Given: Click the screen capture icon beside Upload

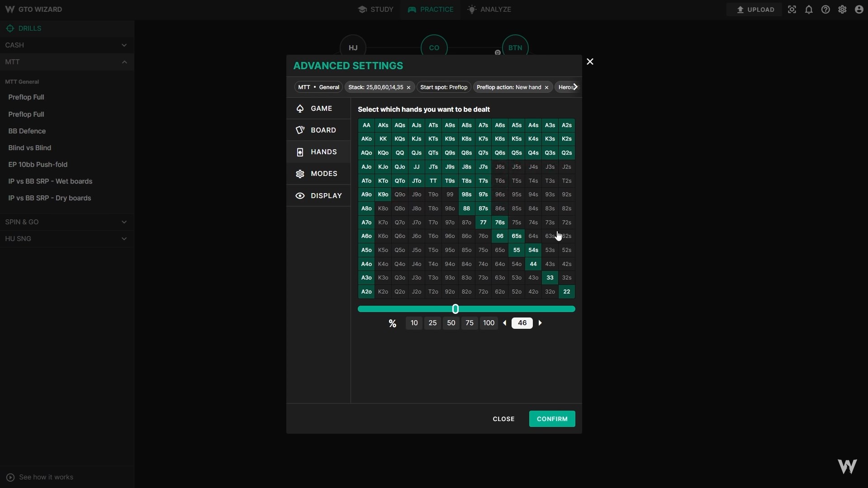Looking at the screenshot, I should click(x=792, y=9).
